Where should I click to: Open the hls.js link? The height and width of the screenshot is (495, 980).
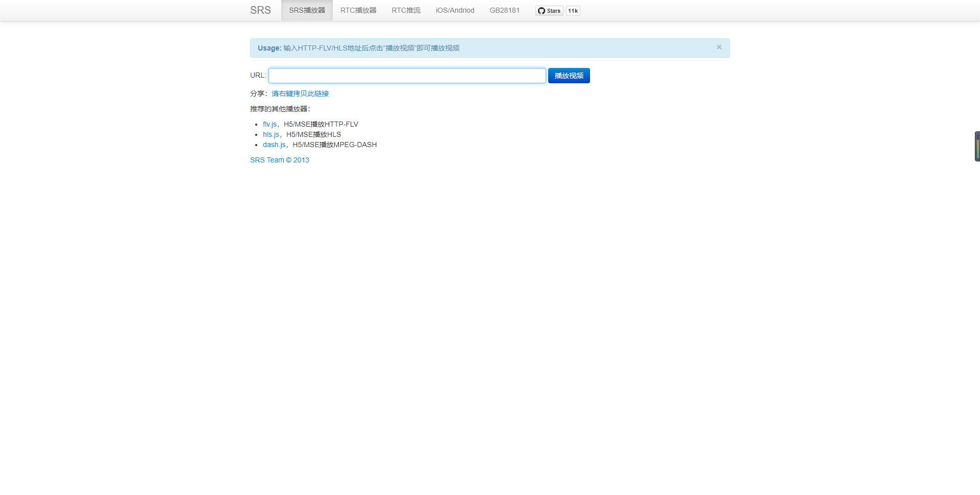click(x=271, y=134)
